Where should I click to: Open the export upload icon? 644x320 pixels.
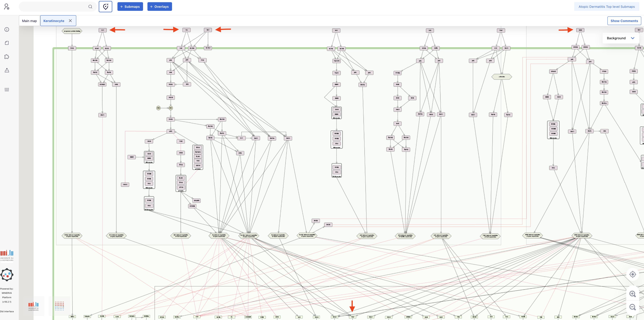(7, 70)
